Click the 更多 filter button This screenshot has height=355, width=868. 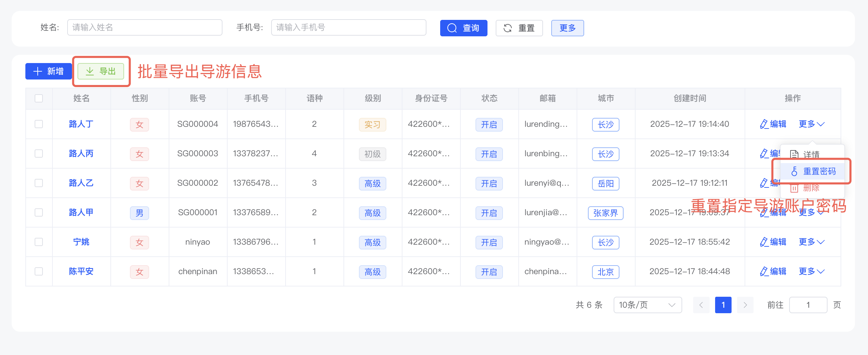coord(567,28)
